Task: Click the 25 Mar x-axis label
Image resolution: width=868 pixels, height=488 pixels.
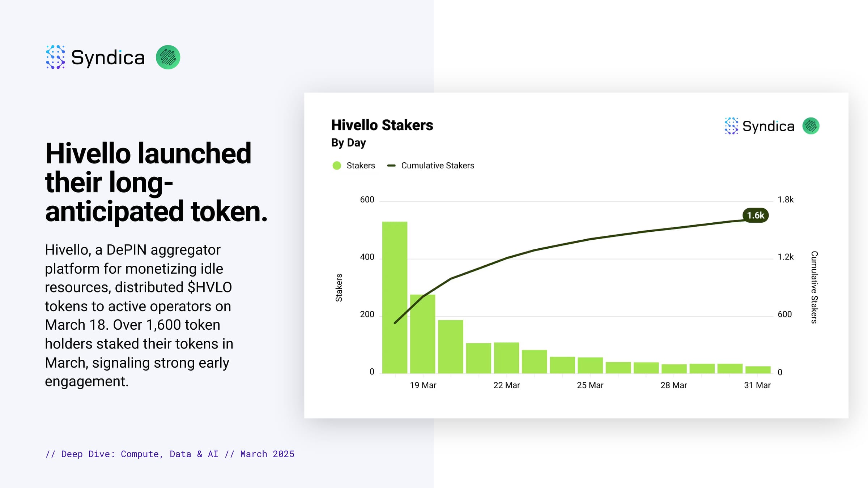Action: 590,385
